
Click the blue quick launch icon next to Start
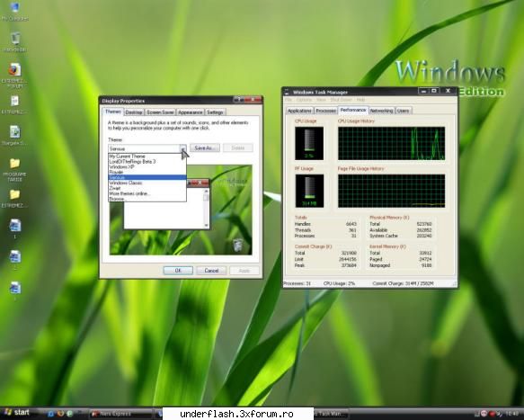coord(51,414)
